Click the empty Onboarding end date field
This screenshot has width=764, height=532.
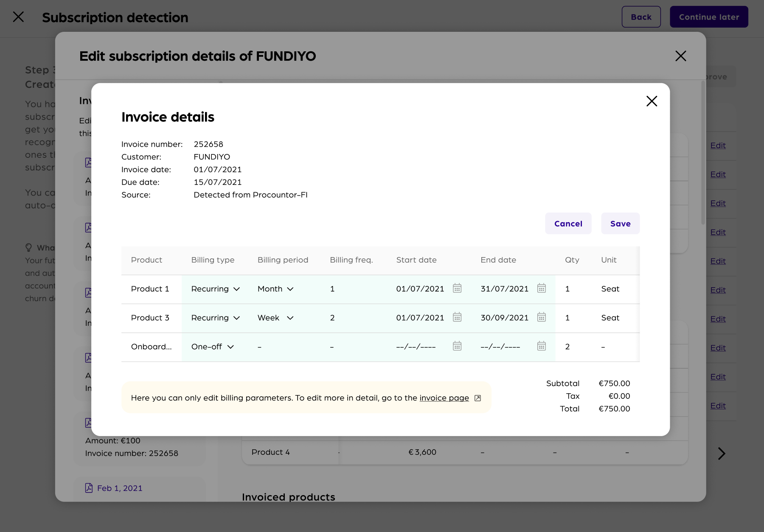point(500,347)
